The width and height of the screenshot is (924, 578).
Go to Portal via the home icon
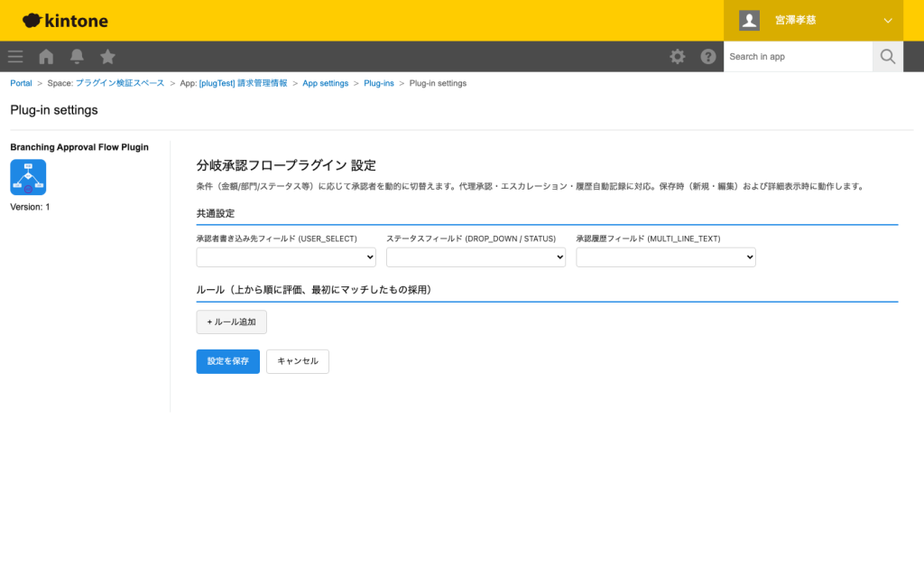coord(45,56)
